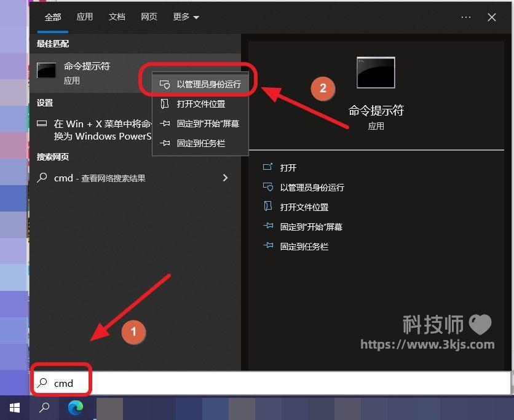Viewport: 514px width, 420px height.
Task: Click 固定到任务栏 in right preview pane
Action: coord(304,247)
